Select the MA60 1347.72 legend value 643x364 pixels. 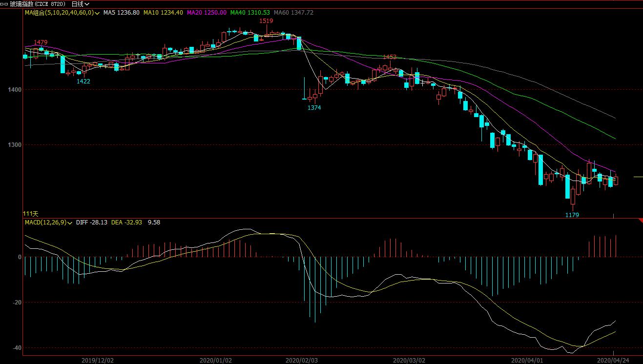(x=293, y=12)
